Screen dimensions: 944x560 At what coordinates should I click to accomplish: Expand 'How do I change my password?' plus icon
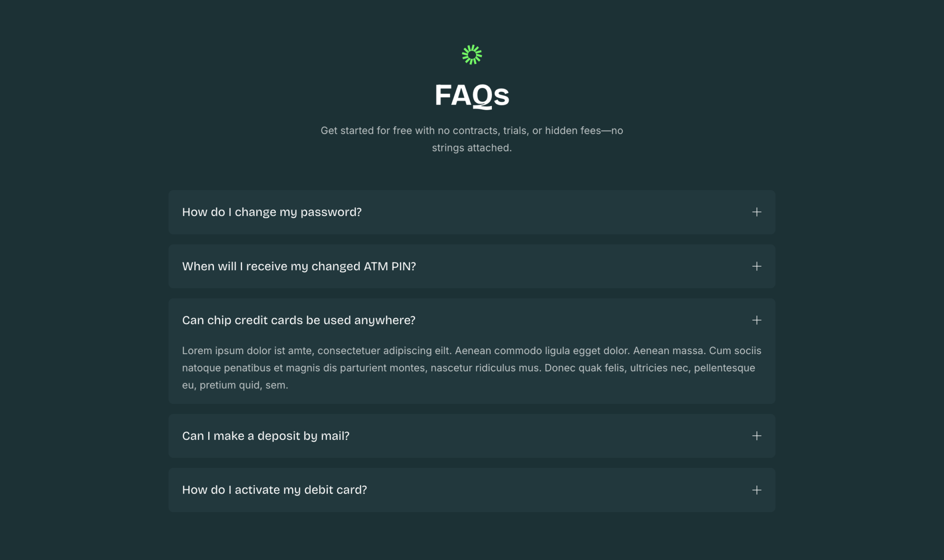[756, 212]
